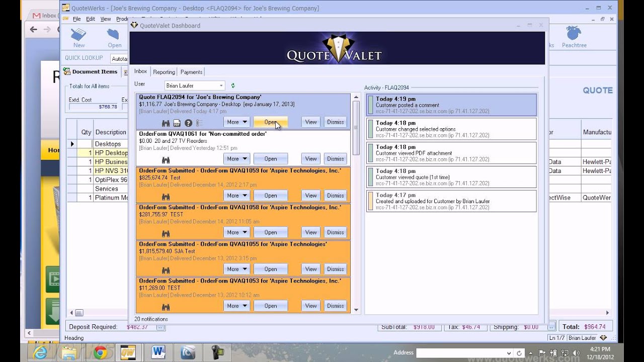
Task: Select the 'Customer viewed PDF attachment' activity entry
Action: (451, 153)
